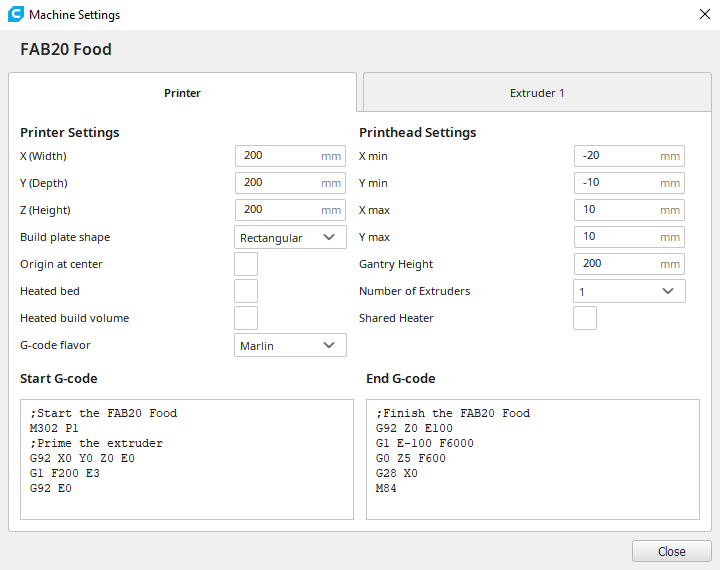Click the Cura logo icon in title bar
The image size is (720, 570).
pyautogui.click(x=15, y=15)
